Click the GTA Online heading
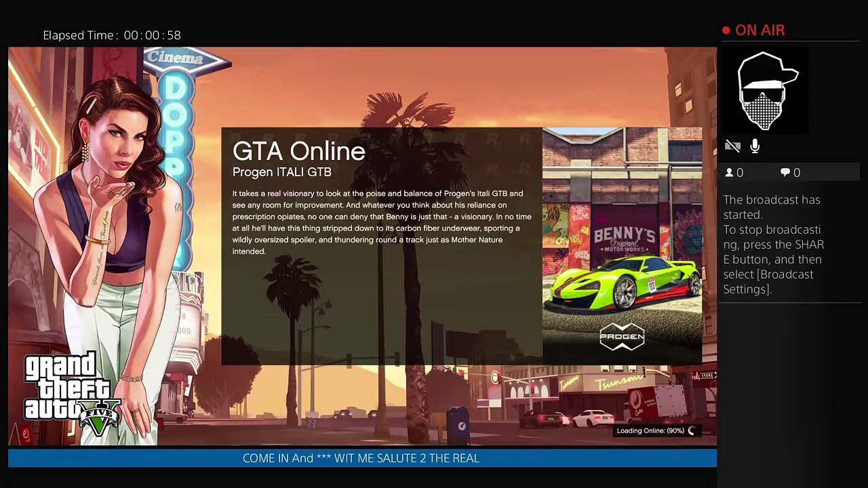 click(299, 151)
